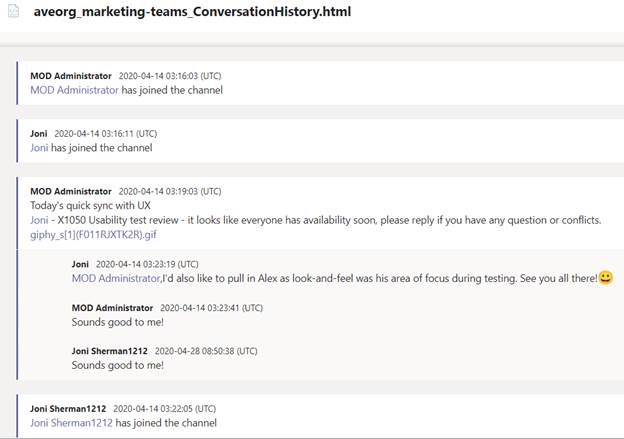
Task: Click Joni Sherman1212 link in bottom message
Action: [71, 423]
